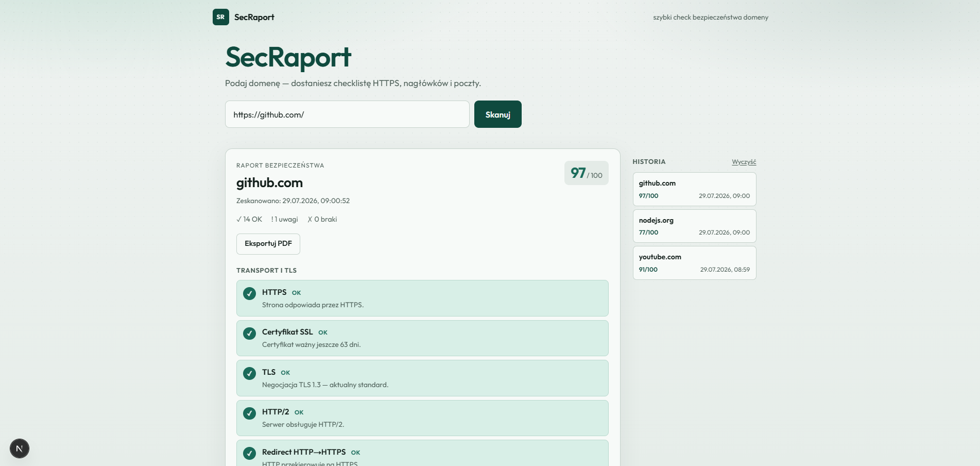The width and height of the screenshot is (980, 466).
Task: Open nodejs.org history entry
Action: [694, 226]
